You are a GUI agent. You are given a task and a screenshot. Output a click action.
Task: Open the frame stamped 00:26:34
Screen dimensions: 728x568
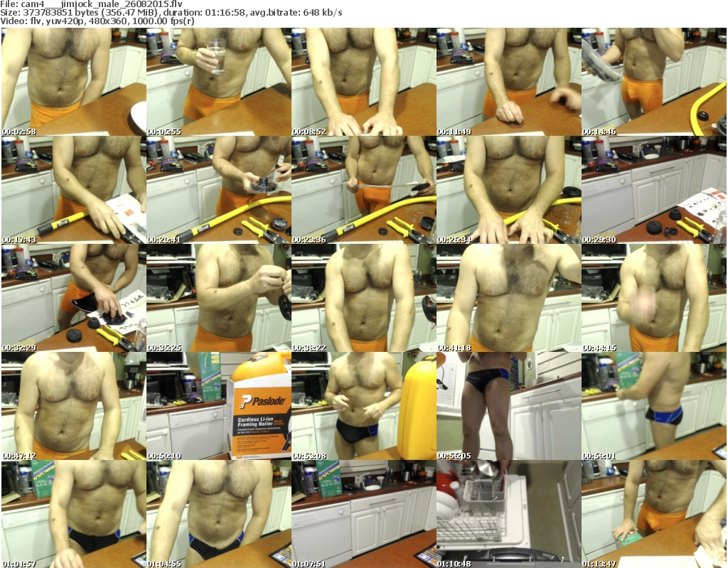(x=508, y=190)
